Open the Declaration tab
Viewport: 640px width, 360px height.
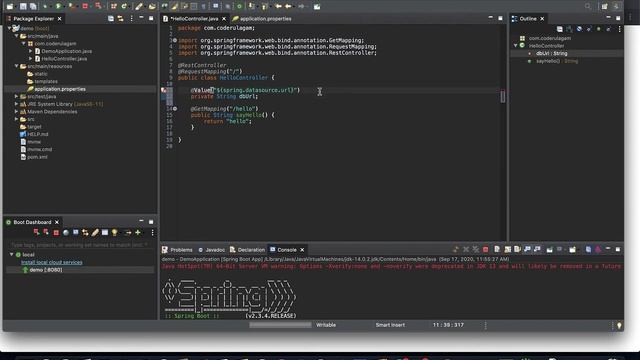tap(251, 250)
